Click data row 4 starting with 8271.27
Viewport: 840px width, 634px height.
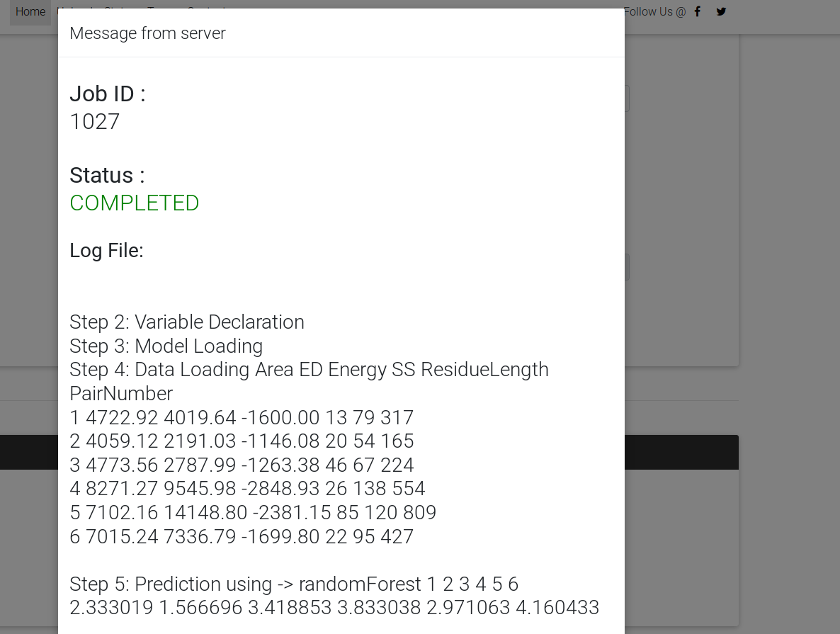247,489
